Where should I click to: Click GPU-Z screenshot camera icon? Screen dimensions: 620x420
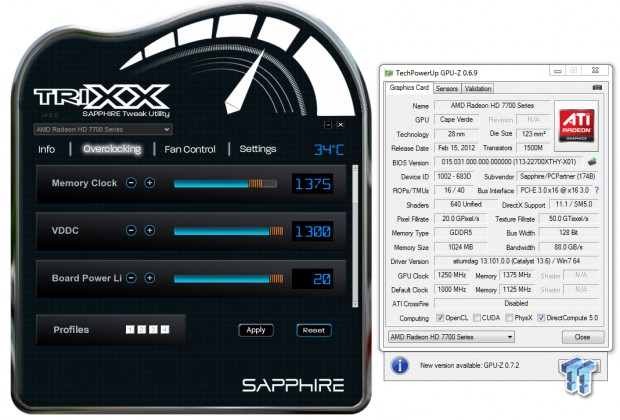597,87
